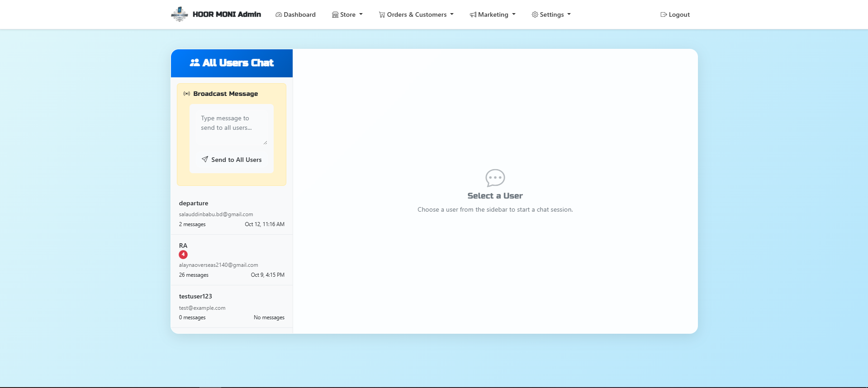Click the Settings gear icon
This screenshot has height=388, width=868.
point(535,14)
